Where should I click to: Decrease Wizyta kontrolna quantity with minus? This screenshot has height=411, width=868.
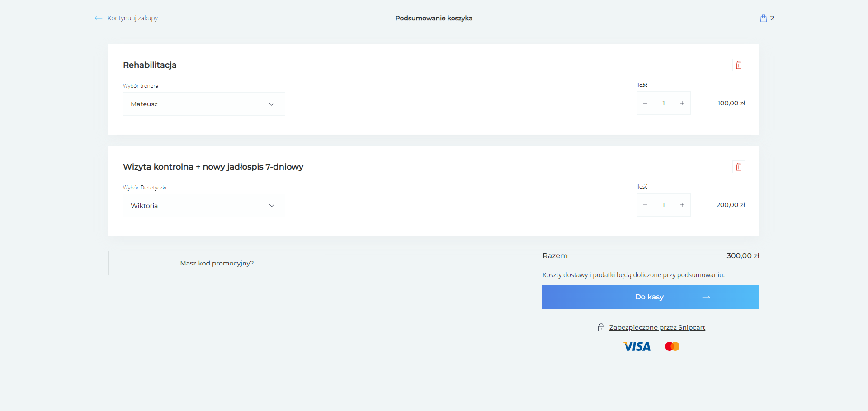coord(645,205)
